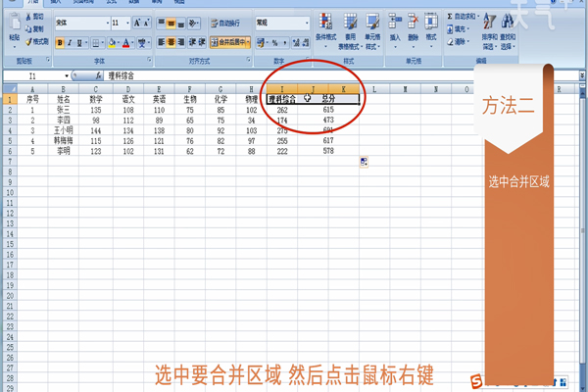Open the font name 宋体 dropdown
The width and height of the screenshot is (588, 392).
pyautogui.click(x=107, y=24)
